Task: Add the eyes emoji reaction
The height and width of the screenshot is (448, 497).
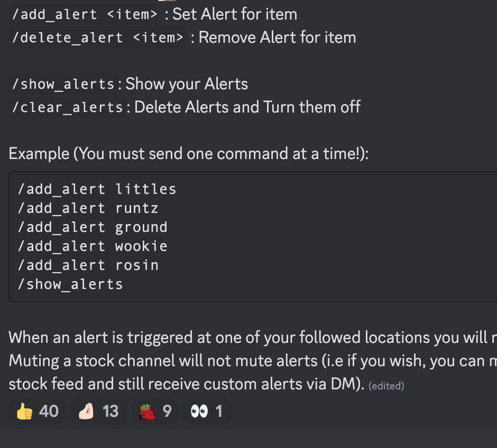Action: 207,411
